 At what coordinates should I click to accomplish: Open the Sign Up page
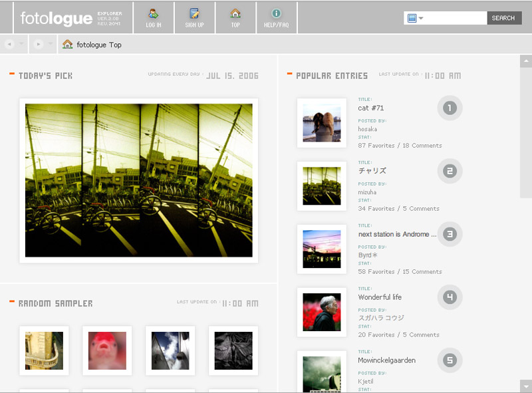click(195, 18)
